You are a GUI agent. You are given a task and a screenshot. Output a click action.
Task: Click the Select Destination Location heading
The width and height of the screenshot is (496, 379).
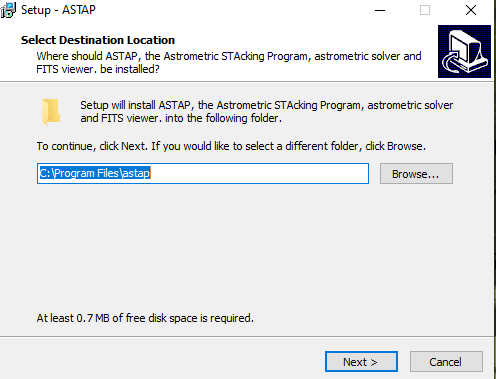tap(98, 40)
